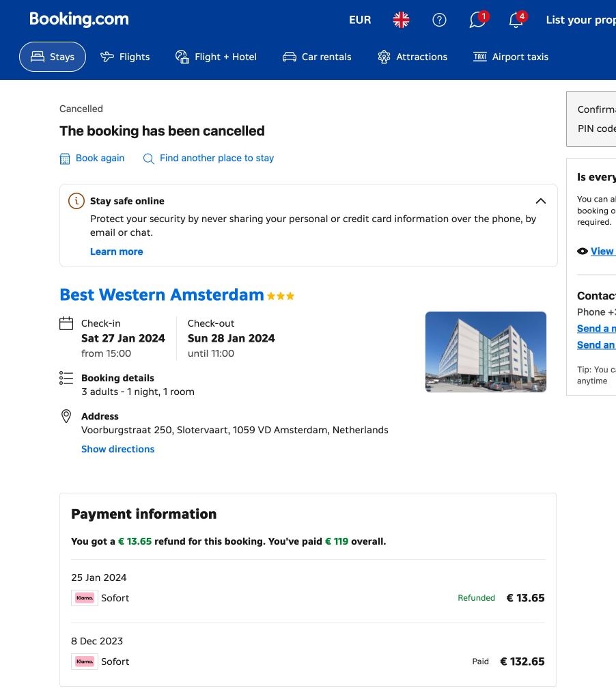The image size is (616, 695).
Task: Click the 8 Dec 2023 payment date
Action: tap(97, 641)
